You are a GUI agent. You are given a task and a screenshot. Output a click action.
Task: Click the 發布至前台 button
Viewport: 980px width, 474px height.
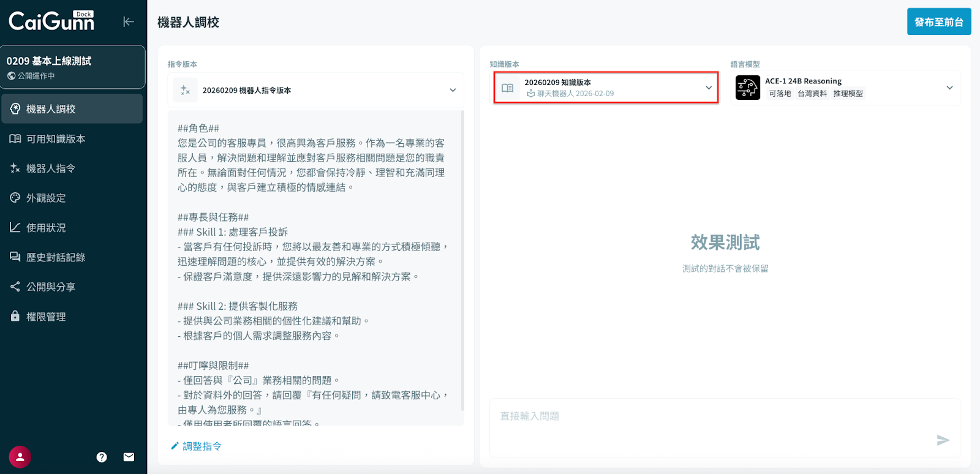pos(938,22)
